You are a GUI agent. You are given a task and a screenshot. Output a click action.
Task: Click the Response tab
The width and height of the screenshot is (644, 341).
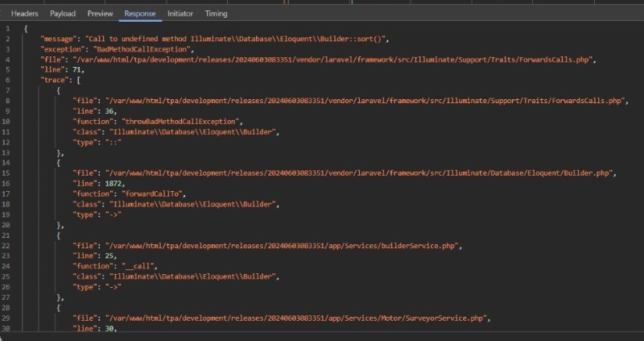pyautogui.click(x=140, y=14)
